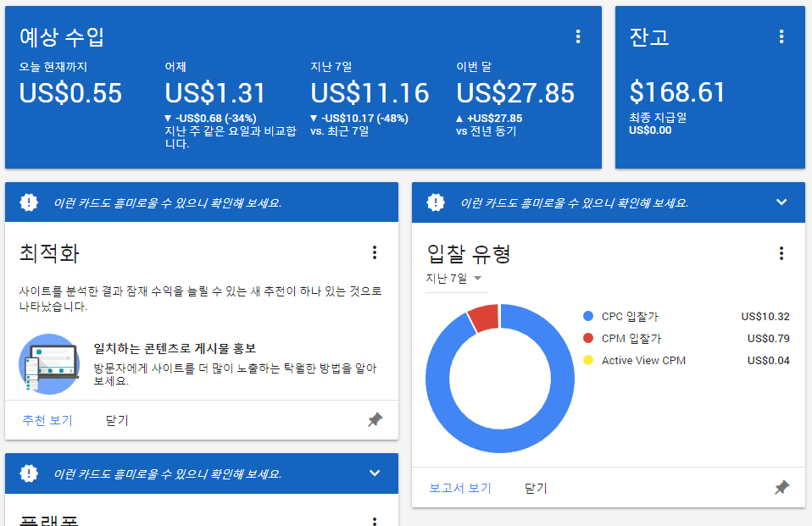
Task: Open the 입찰 유형 card three-dot menu
Action: pyautogui.click(x=781, y=253)
